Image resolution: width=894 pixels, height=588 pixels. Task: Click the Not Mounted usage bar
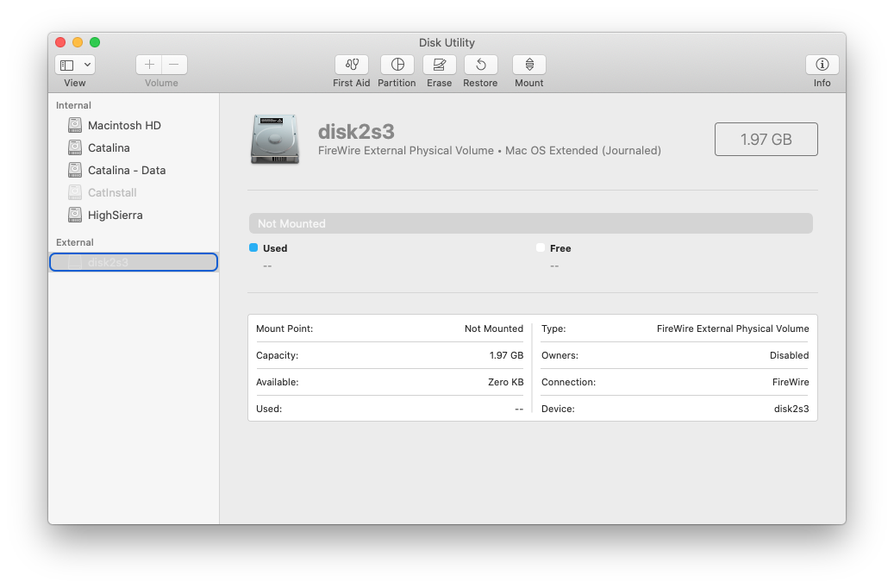pyautogui.click(x=531, y=223)
